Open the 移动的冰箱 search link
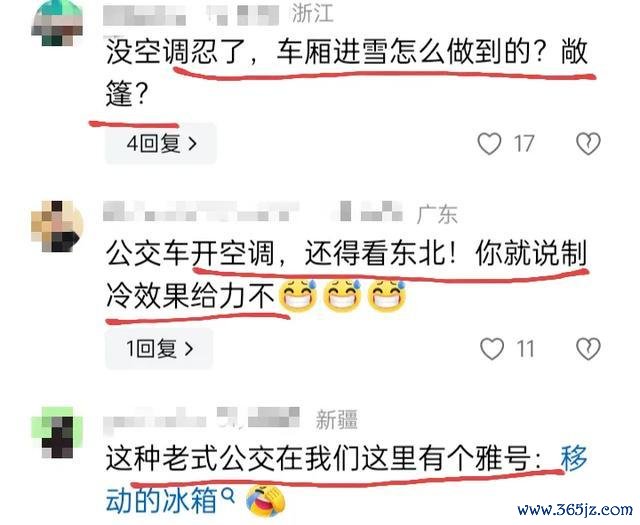Viewport: 640px width, 525px height. click(x=346, y=478)
